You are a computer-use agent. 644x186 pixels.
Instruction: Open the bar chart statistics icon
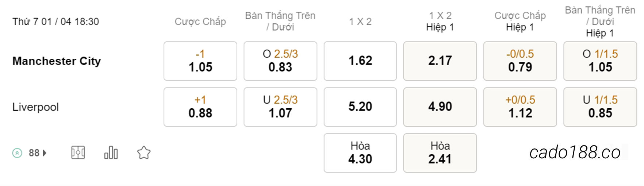tap(111, 153)
